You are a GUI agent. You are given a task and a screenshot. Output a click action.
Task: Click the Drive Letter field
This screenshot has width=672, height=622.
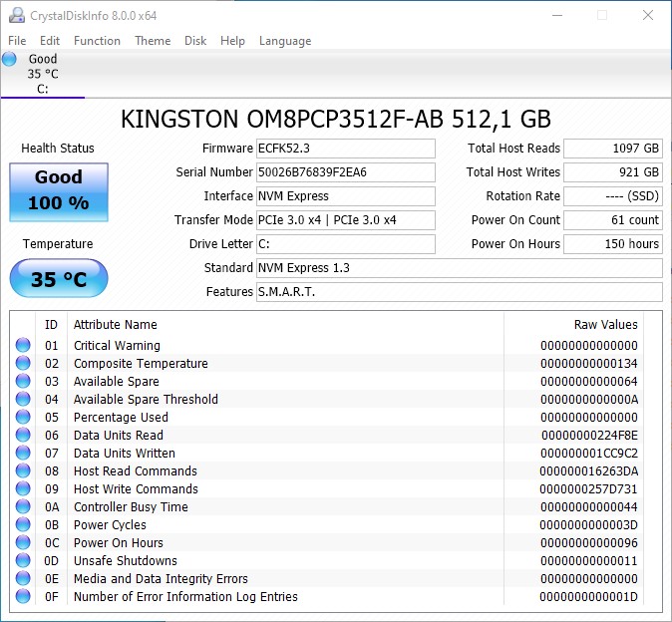pyautogui.click(x=346, y=244)
